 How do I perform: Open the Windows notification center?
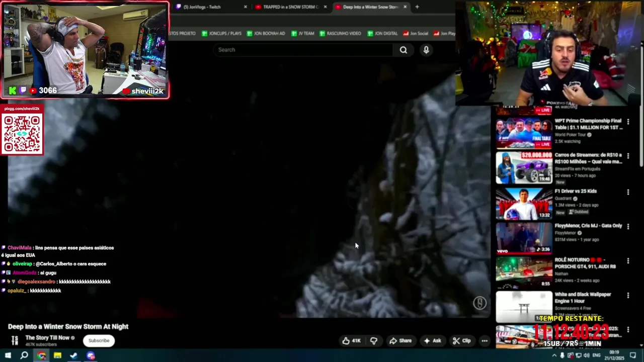[x=633, y=355]
